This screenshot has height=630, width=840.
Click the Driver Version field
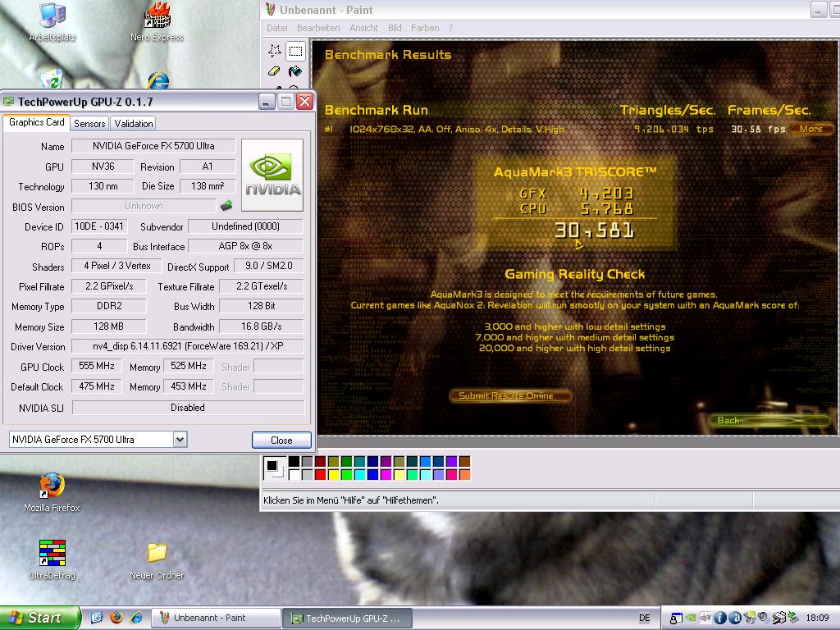(x=188, y=346)
